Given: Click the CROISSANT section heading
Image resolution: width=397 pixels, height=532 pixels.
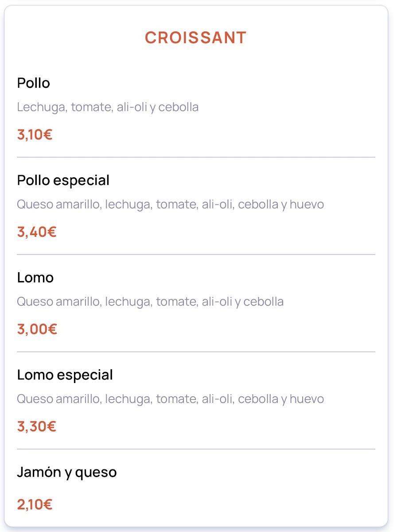Looking at the screenshot, I should [x=195, y=38].
